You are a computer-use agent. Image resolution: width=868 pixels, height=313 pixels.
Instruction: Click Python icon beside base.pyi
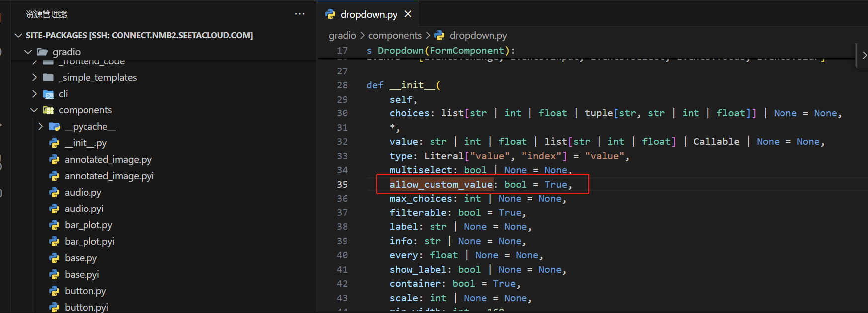click(x=54, y=274)
